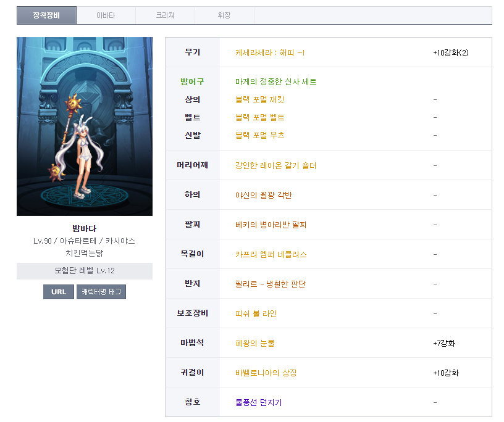The height and width of the screenshot is (422, 504).
Task: Open the 크리쳐 tab
Action: click(x=165, y=15)
